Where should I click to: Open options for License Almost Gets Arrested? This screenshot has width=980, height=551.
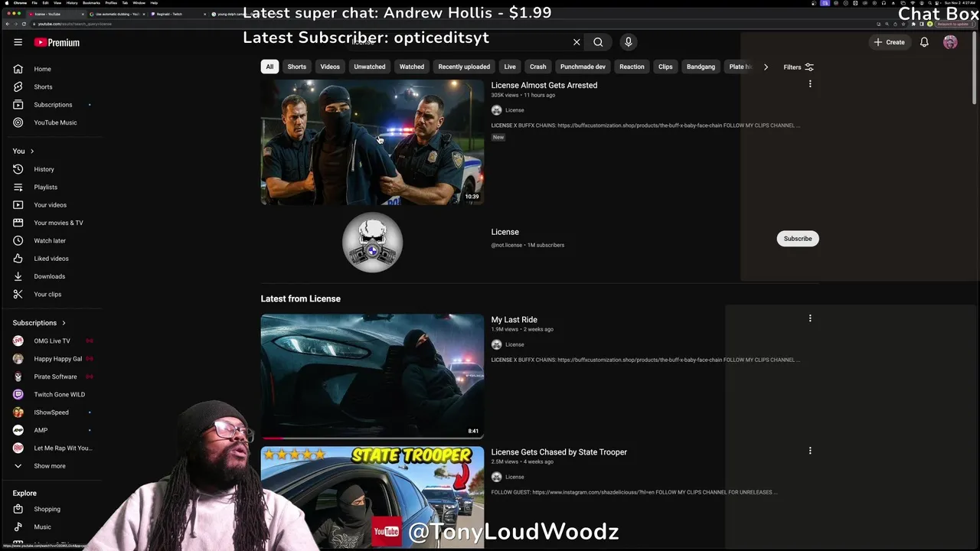point(810,84)
